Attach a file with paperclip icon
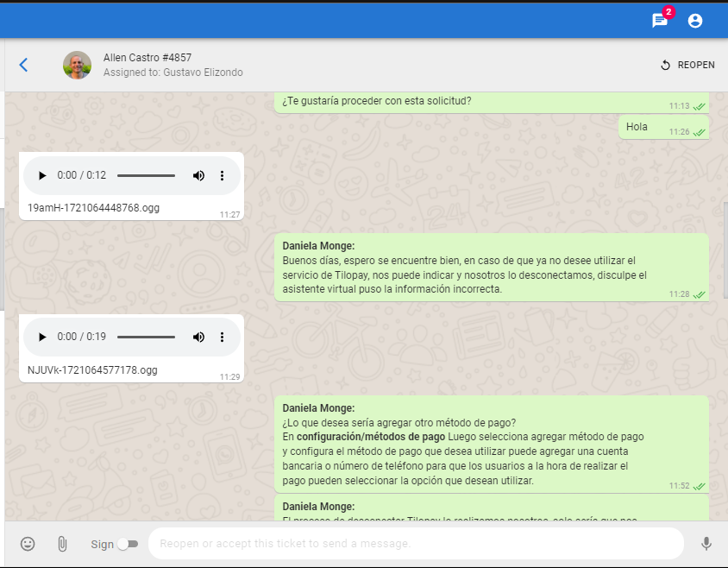The width and height of the screenshot is (728, 568). [62, 544]
